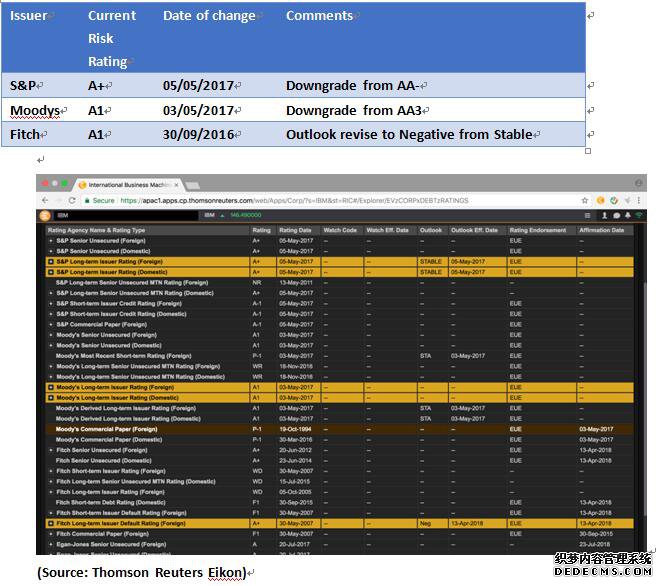Go back with the browser back arrow
This screenshot has width=663, height=586.
coord(45,200)
